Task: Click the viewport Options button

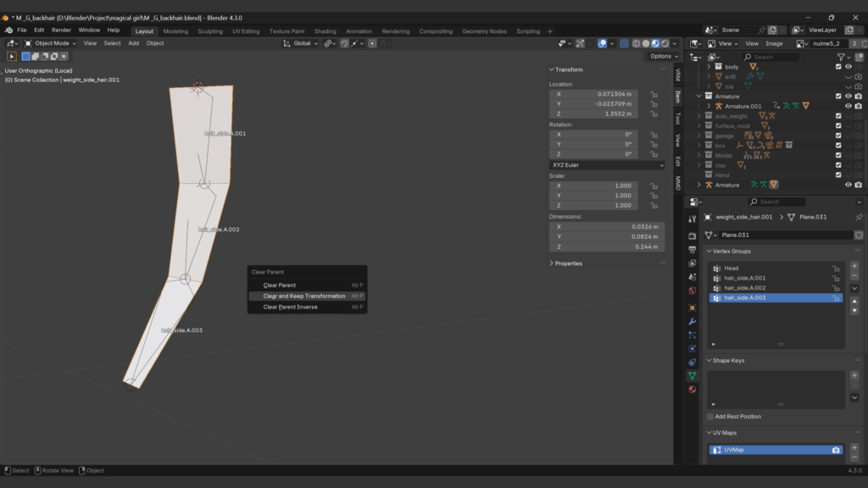Action: [x=661, y=57]
